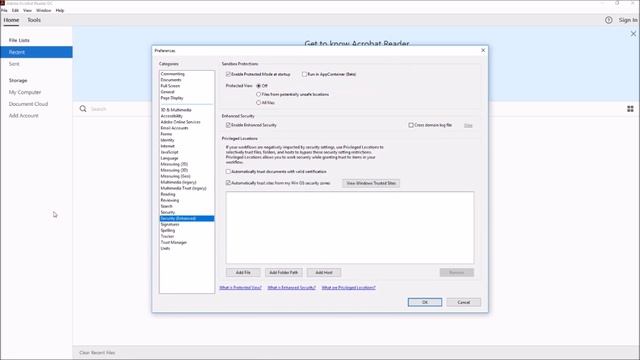The image size is (640, 360).
Task: Open the File menu
Action: tap(4, 10)
